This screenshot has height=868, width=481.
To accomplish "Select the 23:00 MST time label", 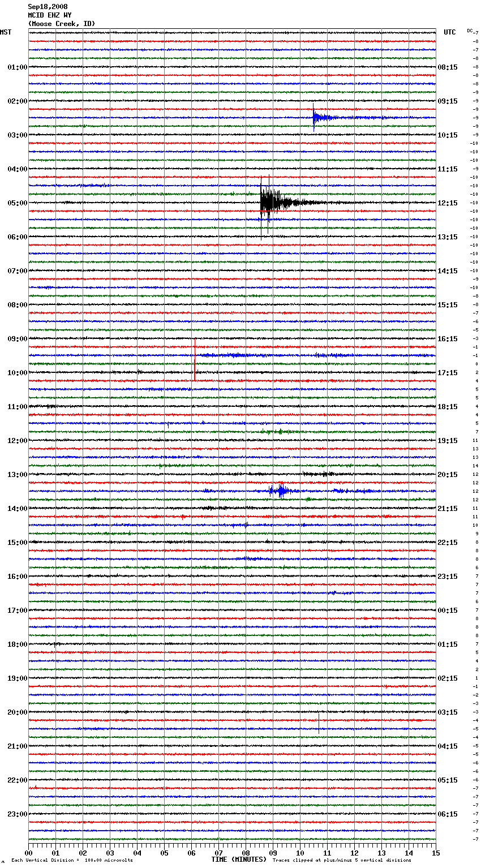I will click(x=17, y=814).
